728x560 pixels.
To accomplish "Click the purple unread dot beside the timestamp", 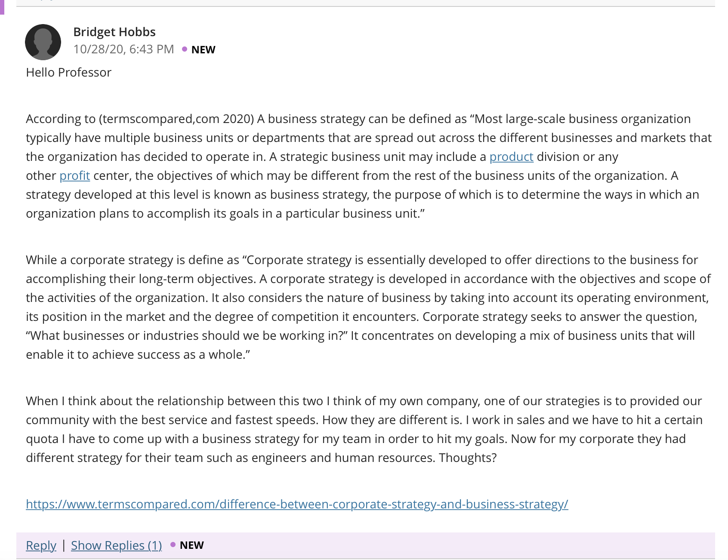I will tap(185, 49).
